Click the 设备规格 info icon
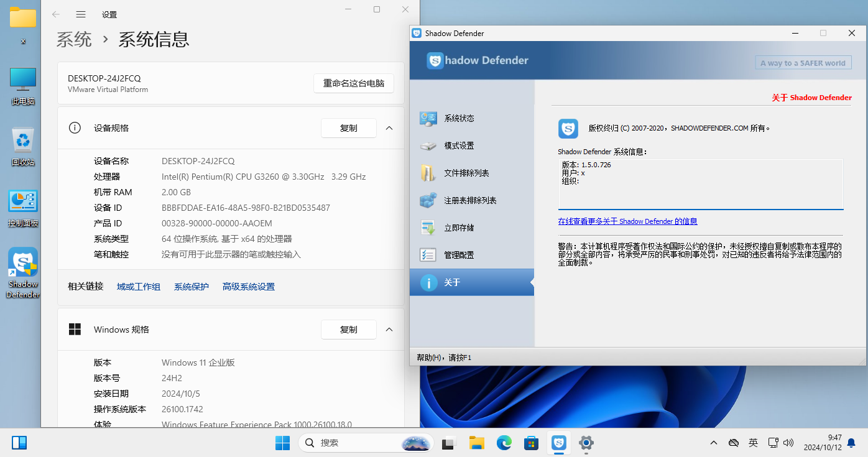 click(x=75, y=128)
